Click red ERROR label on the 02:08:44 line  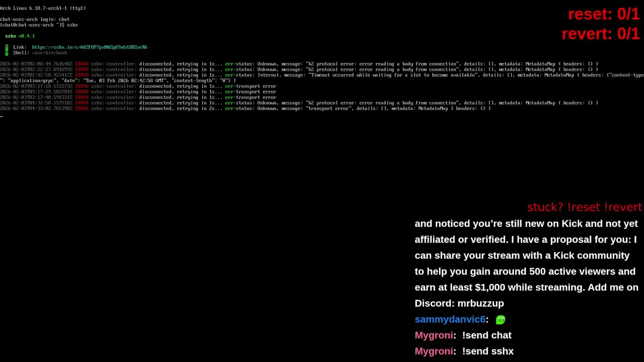pyautogui.click(x=82, y=64)
